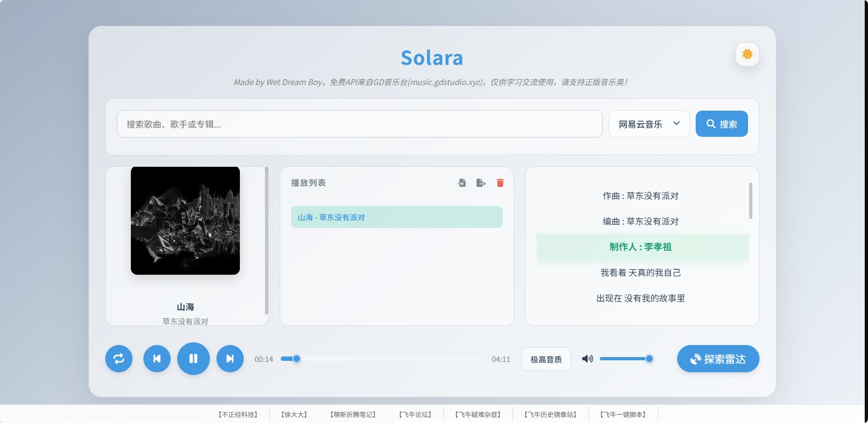Skip to the next track

pos(230,359)
